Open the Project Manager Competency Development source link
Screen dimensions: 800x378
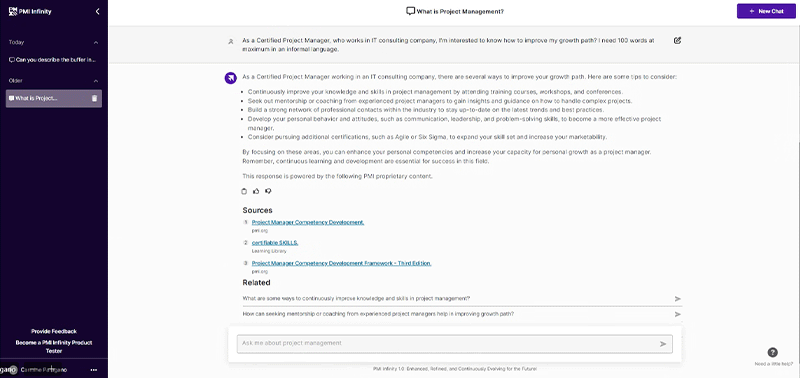click(x=308, y=222)
